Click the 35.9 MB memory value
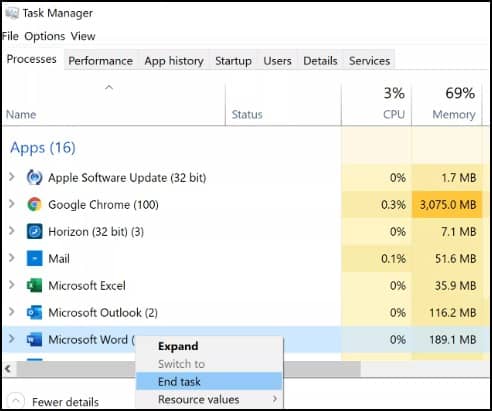492x411 pixels. pos(456,285)
